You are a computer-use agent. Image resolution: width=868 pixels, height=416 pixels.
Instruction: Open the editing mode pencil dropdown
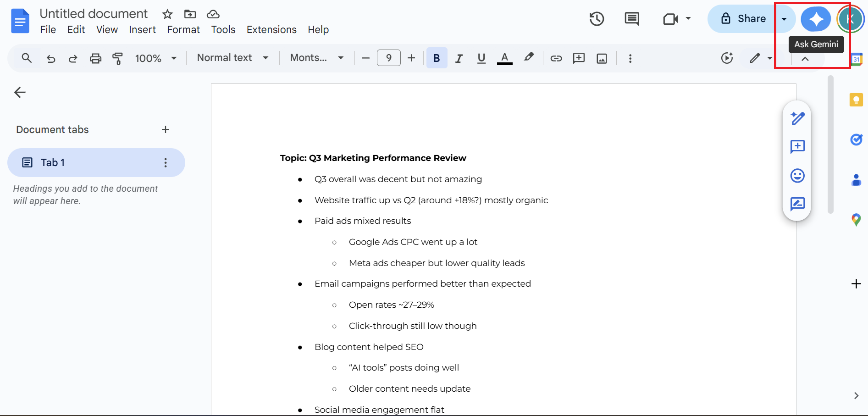point(761,58)
